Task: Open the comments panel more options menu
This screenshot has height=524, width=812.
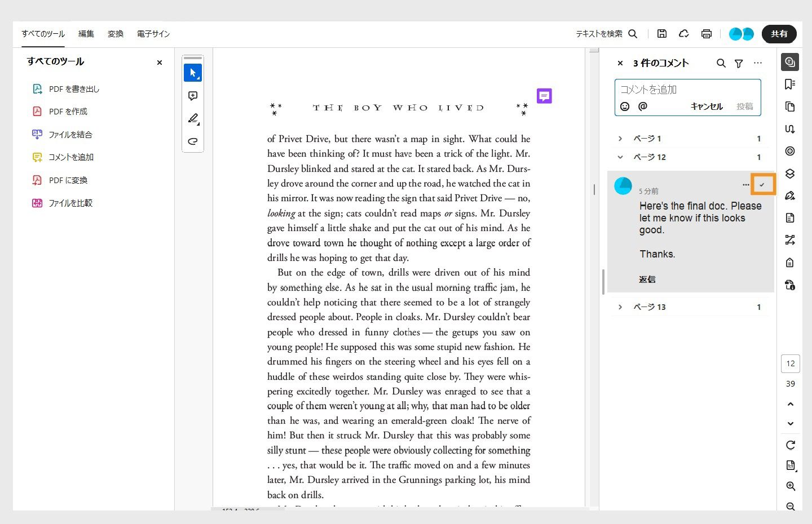Action: click(x=758, y=63)
